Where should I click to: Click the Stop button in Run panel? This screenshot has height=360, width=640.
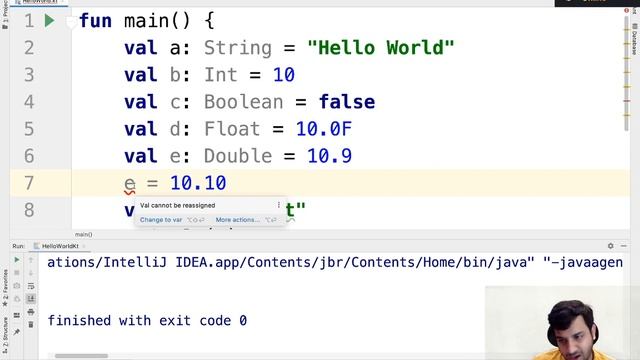17,273
